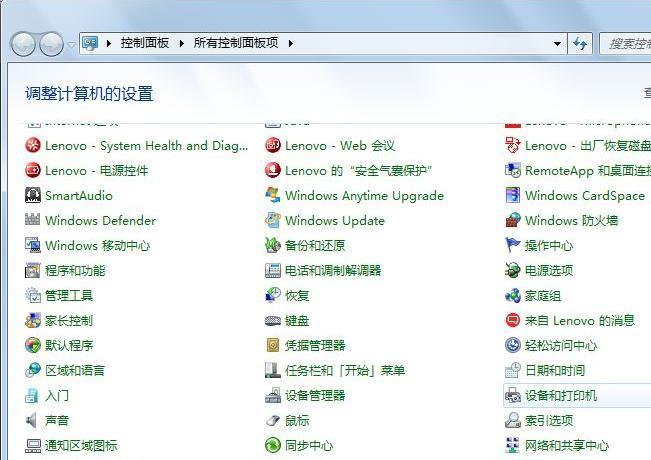Open 程序和功能 icon
The height and width of the screenshot is (460, 651).
[x=33, y=271]
